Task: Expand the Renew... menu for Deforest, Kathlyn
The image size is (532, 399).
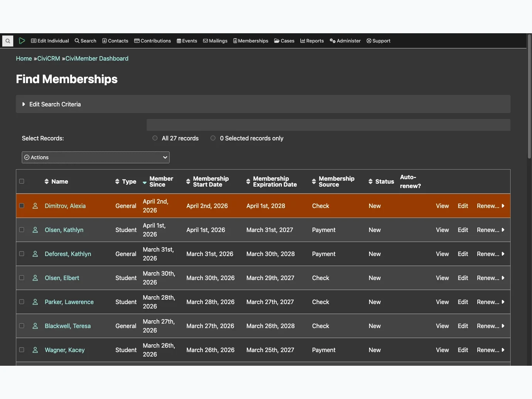Action: point(491,254)
